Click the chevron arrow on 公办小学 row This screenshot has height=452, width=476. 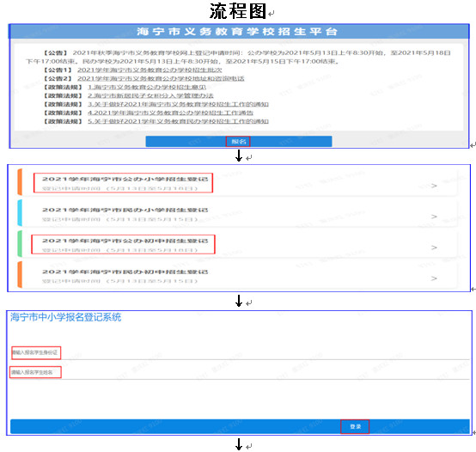click(x=434, y=186)
